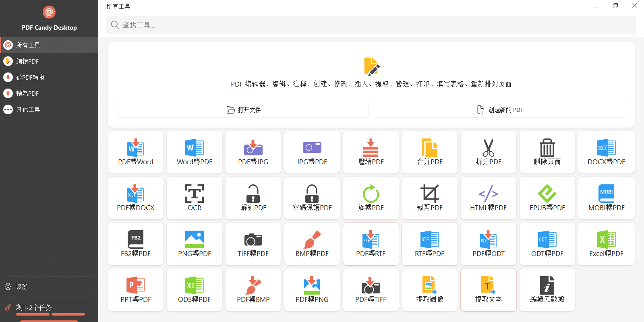Viewport: 644px width, 322px height.
Task: Show the 其他工具 sidebar category
Action: pos(28,109)
